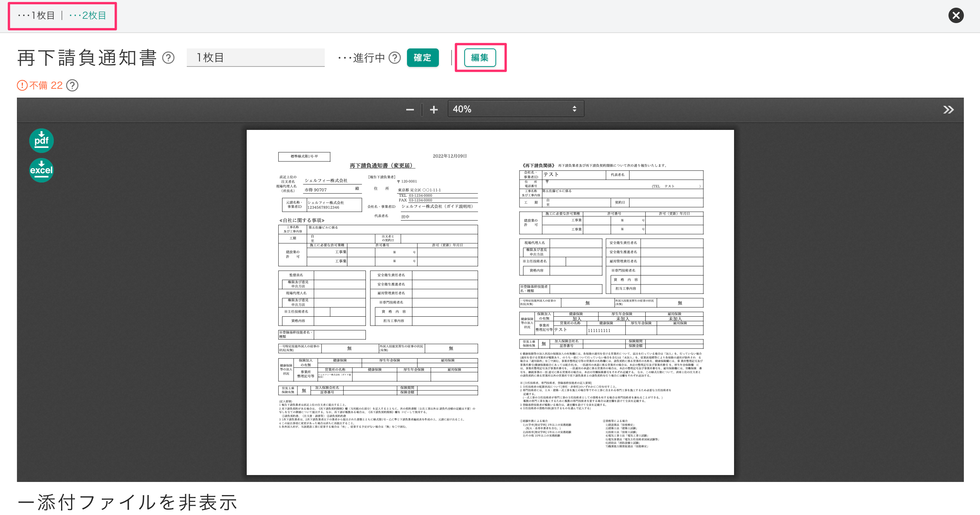Click the 1枚目 name input field
The width and height of the screenshot is (980, 515).
tap(256, 57)
